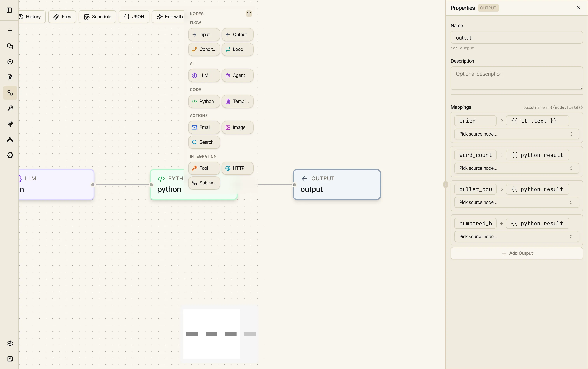Click the description field's resize corner
This screenshot has width=588, height=369.
pos(581,88)
